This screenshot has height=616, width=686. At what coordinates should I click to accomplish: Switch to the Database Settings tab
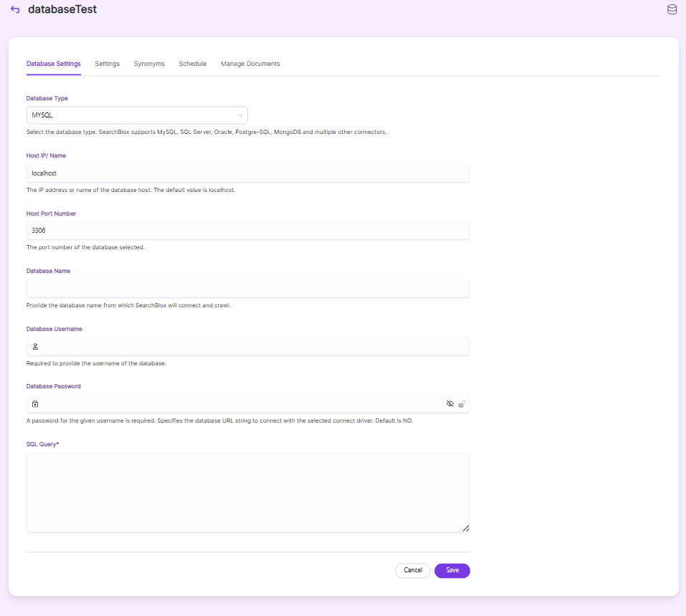[53, 64]
